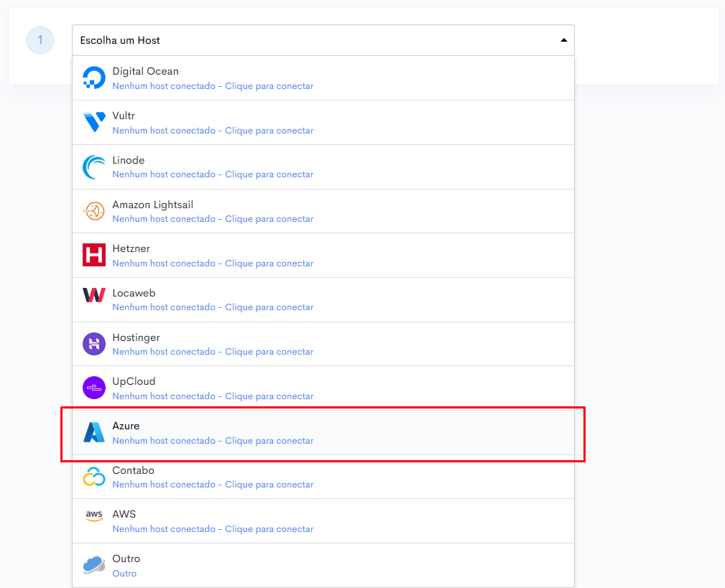Choose Hetzner from the dropdown list
The width and height of the screenshot is (725, 588).
323,256
